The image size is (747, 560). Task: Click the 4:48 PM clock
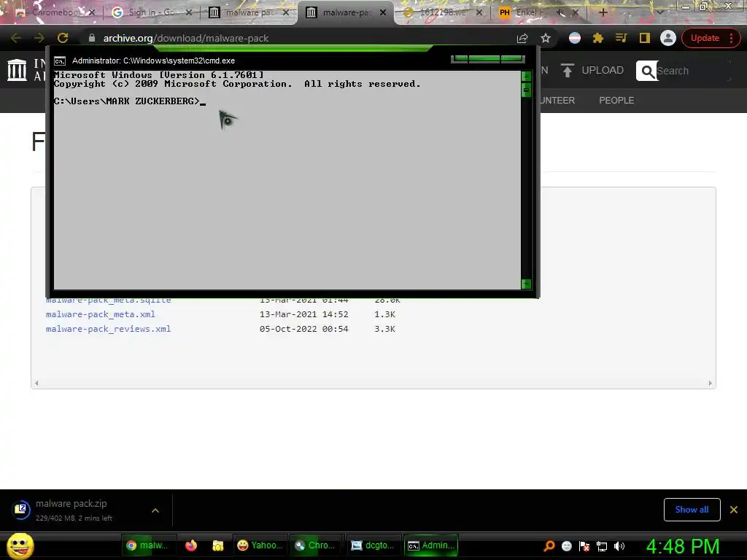pos(683,546)
